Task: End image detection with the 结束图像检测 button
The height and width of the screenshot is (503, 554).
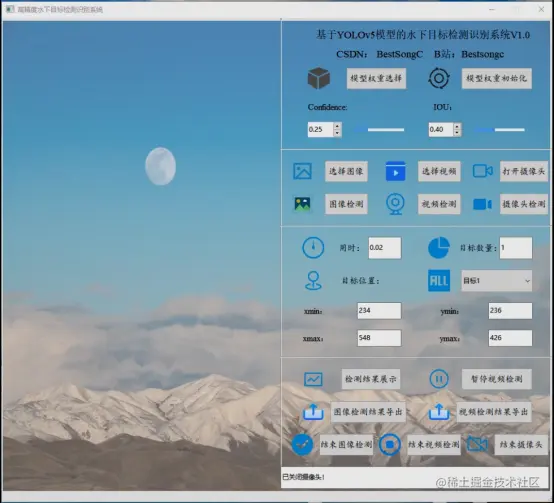Action: point(346,444)
